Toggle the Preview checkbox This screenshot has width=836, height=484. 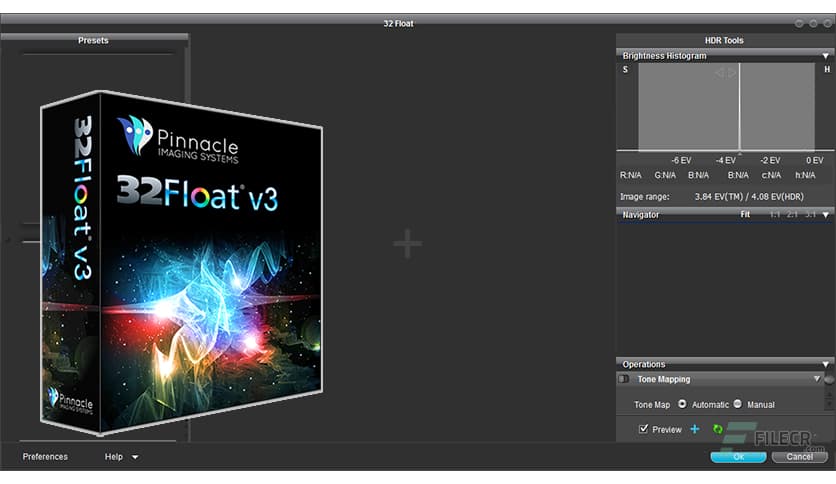[643, 429]
